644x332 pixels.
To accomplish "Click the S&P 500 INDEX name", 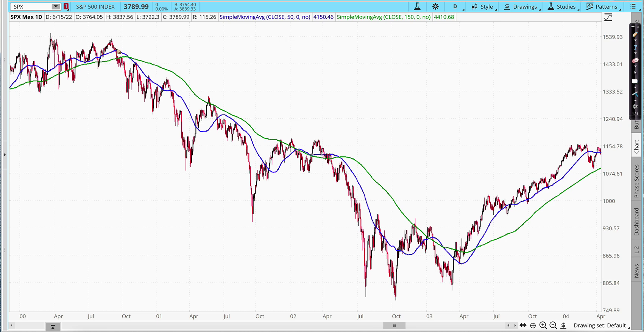I will [95, 6].
